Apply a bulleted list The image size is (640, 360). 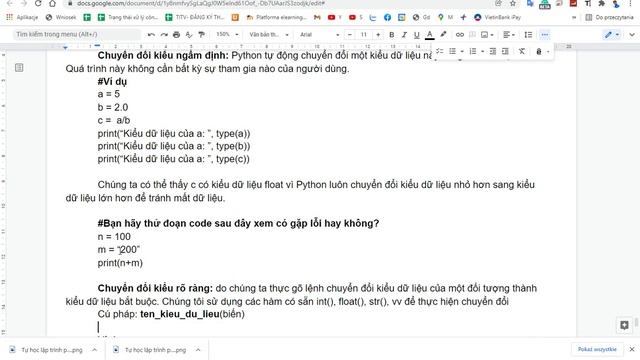(x=452, y=51)
